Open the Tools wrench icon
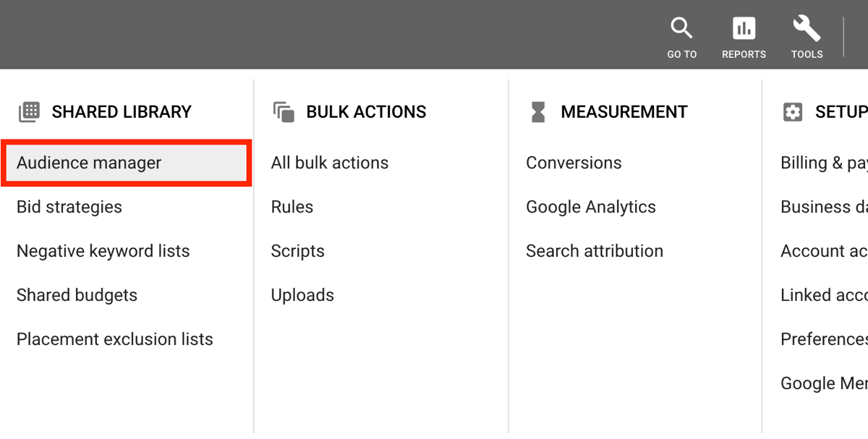 (807, 29)
